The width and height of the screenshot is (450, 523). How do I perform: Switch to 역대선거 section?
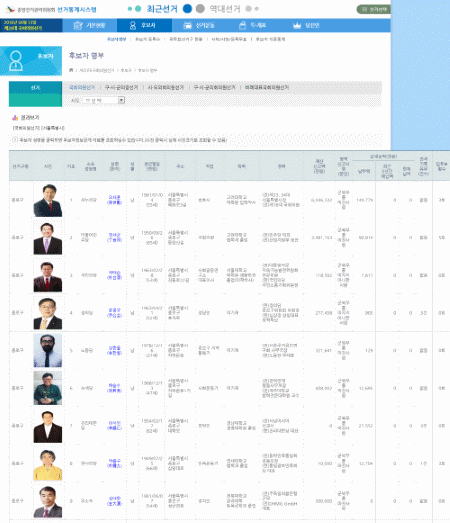pos(225,9)
